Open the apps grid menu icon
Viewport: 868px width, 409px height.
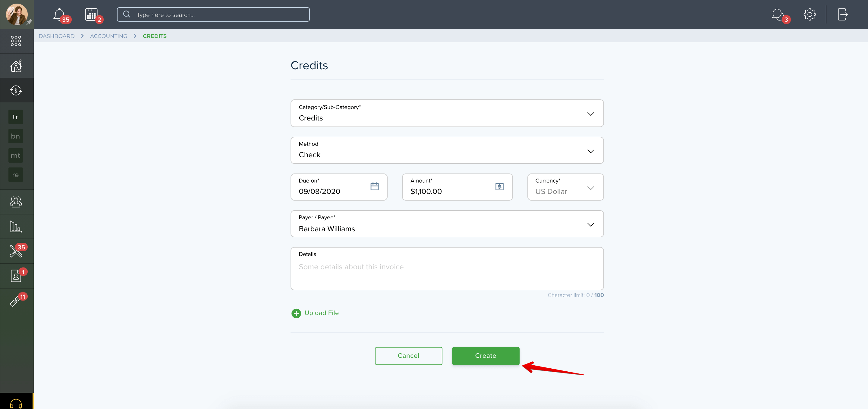click(x=16, y=41)
